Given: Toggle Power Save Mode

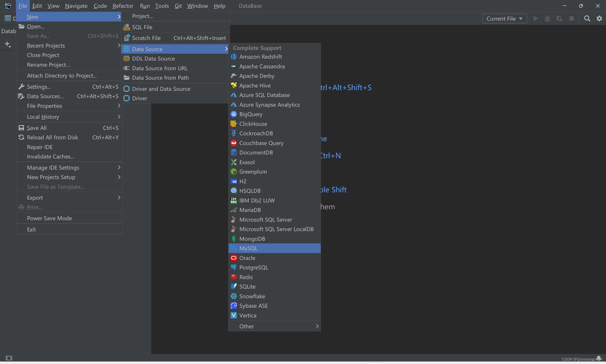Looking at the screenshot, I should tap(49, 218).
